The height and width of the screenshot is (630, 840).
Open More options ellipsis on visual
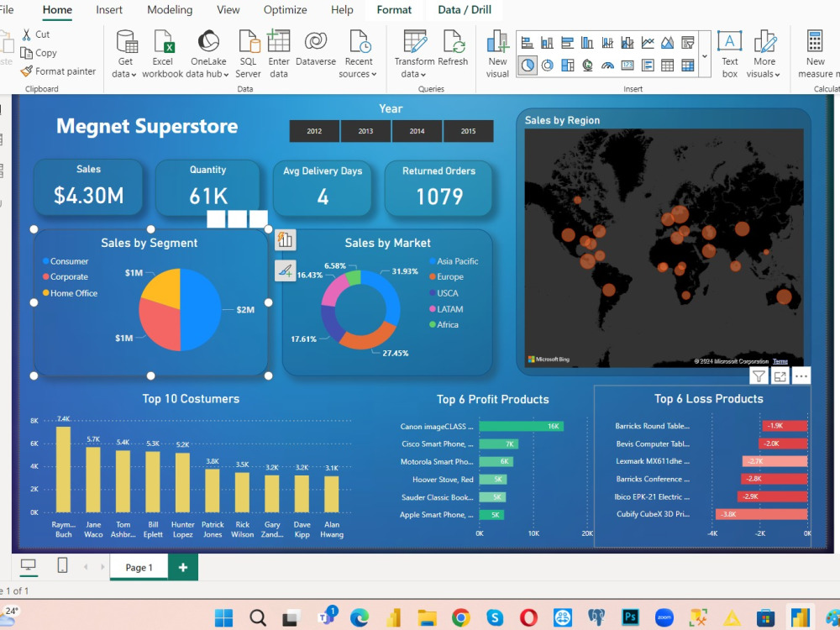pyautogui.click(x=801, y=376)
